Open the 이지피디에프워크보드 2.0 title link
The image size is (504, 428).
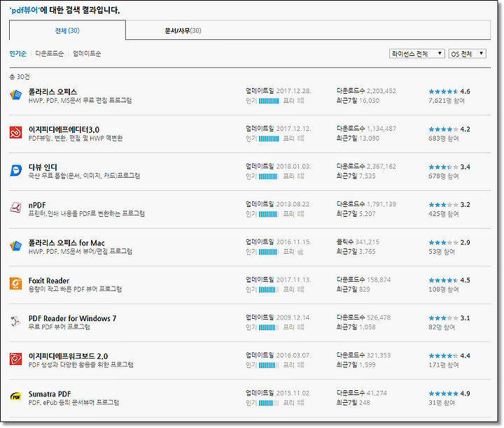68,356
